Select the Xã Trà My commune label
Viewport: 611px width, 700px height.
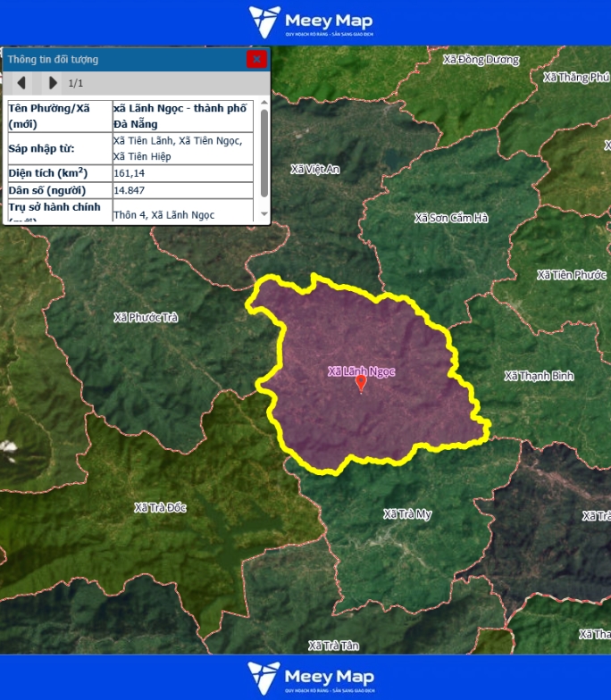pos(407,514)
